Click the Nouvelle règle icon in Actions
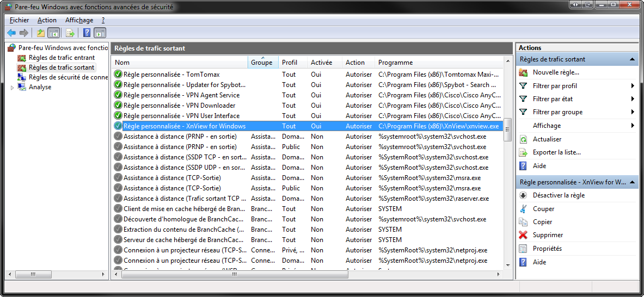Viewport: 644px width, 297px height. tap(523, 72)
